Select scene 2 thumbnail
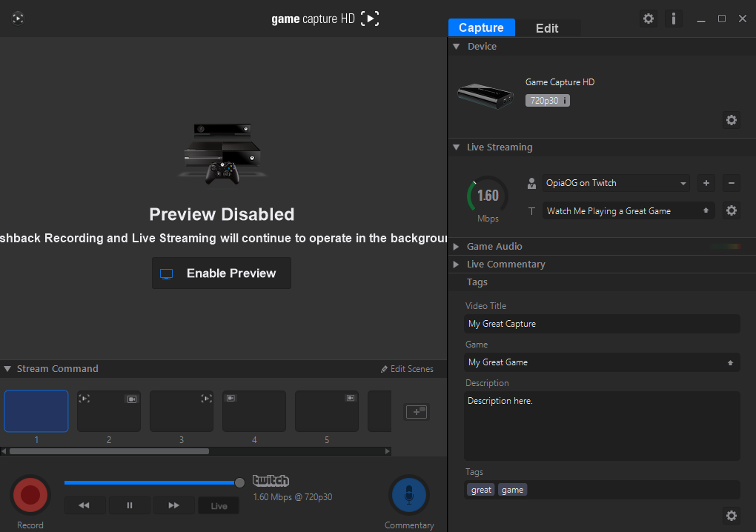 pos(109,411)
